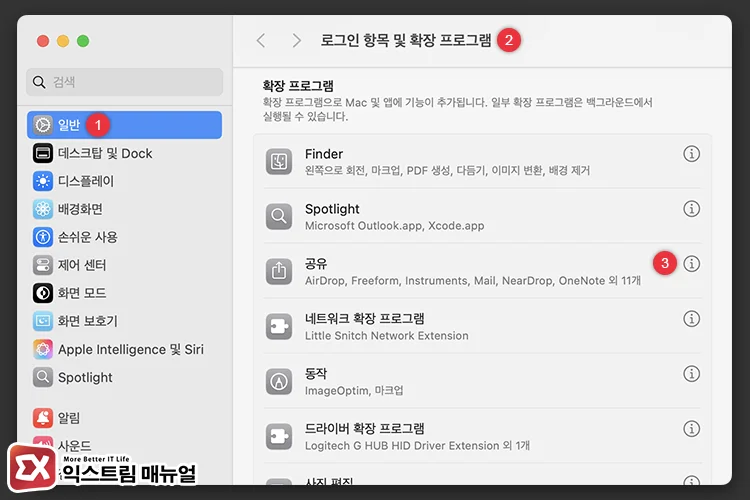Image resolution: width=750 pixels, height=500 pixels.
Task: Click the 제어 센터 switches icon
Action: tap(43, 265)
